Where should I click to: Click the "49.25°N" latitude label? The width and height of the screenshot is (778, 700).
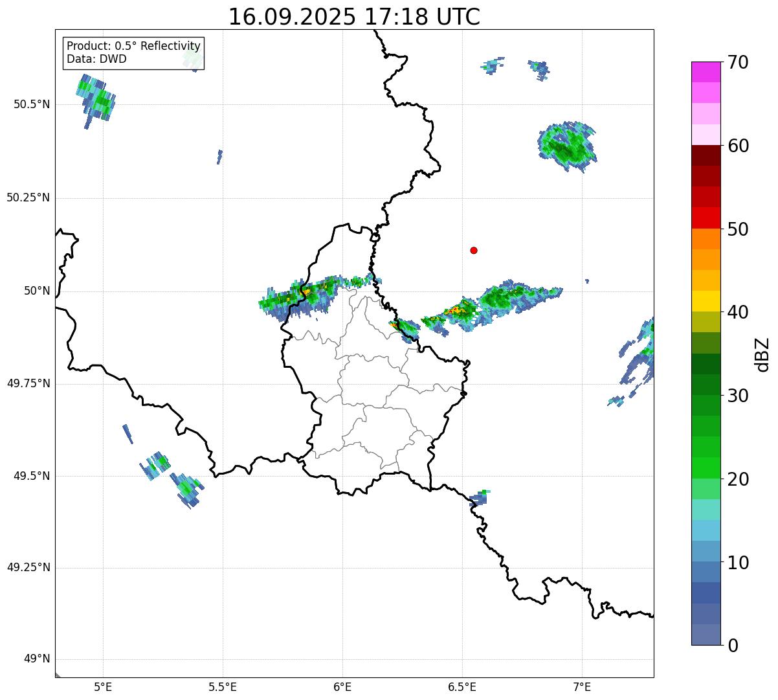pyautogui.click(x=28, y=568)
